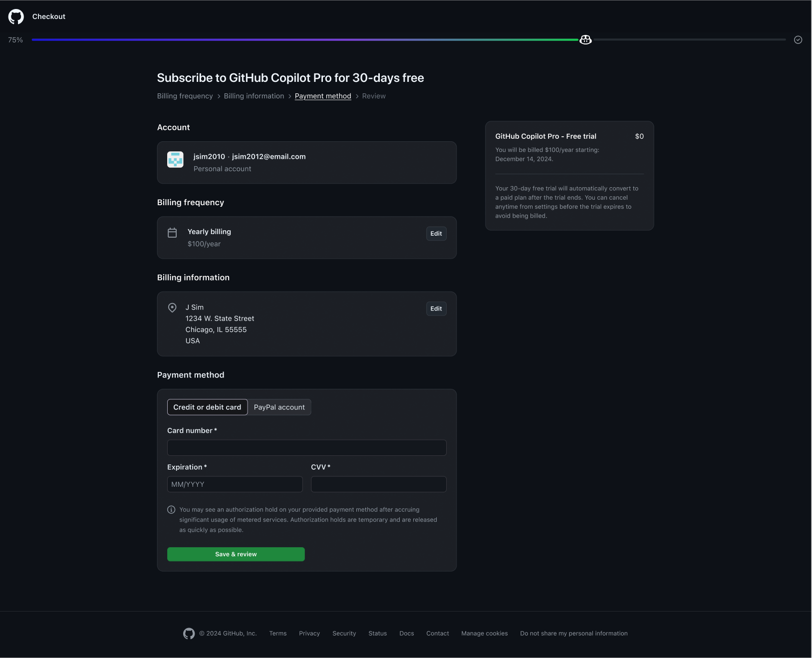Edit the Yearly billing frequency
The height and width of the screenshot is (658, 812).
coord(436,234)
